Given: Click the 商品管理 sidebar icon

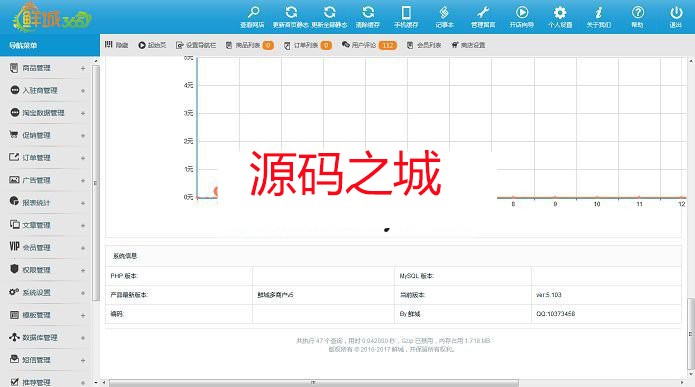Looking at the screenshot, I should click(14, 67).
